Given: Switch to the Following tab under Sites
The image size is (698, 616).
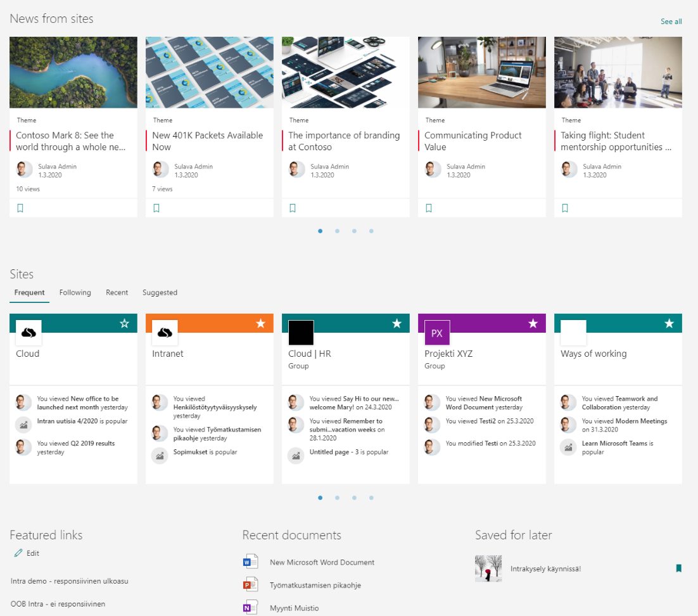Looking at the screenshot, I should tap(75, 293).
